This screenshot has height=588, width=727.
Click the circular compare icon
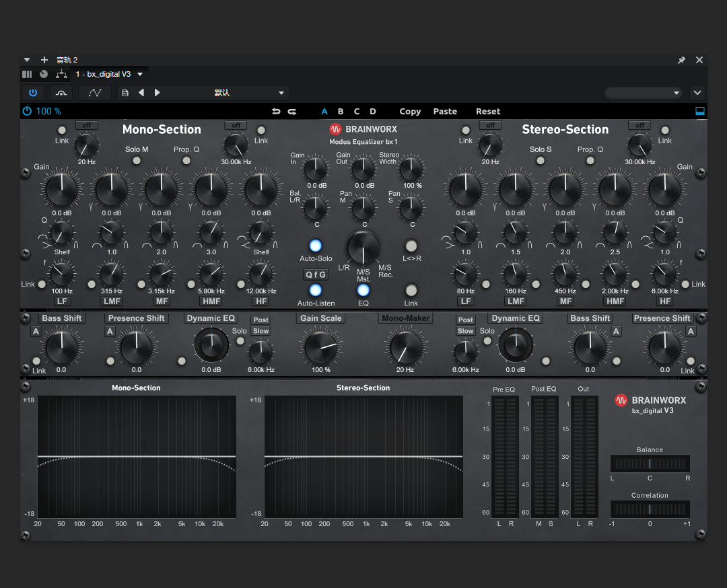point(44,74)
